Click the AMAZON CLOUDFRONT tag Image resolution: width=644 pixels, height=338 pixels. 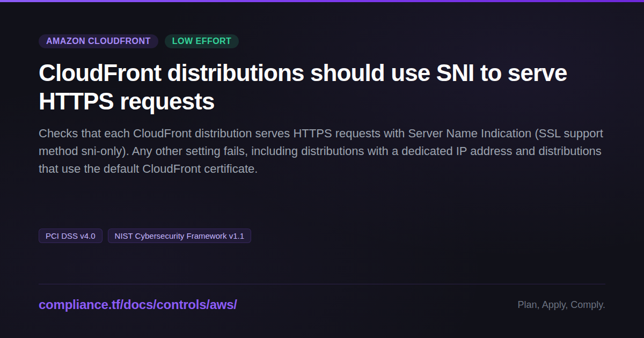[98, 41]
